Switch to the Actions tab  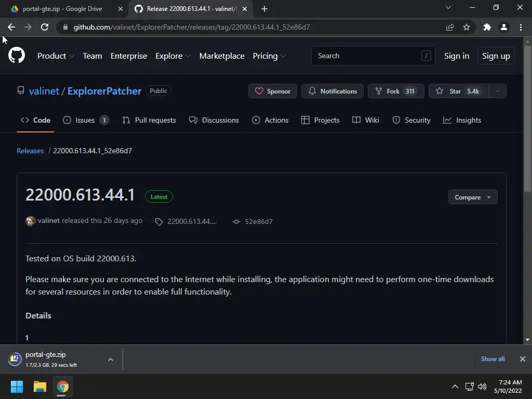270,120
